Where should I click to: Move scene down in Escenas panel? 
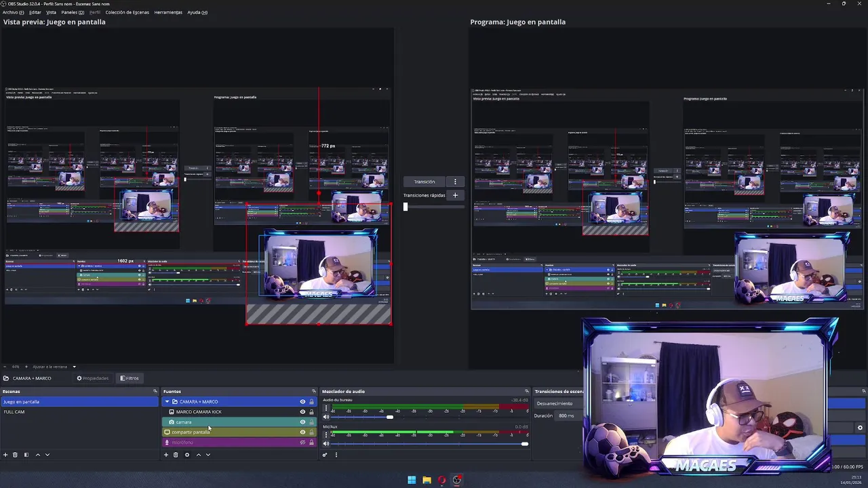47,455
